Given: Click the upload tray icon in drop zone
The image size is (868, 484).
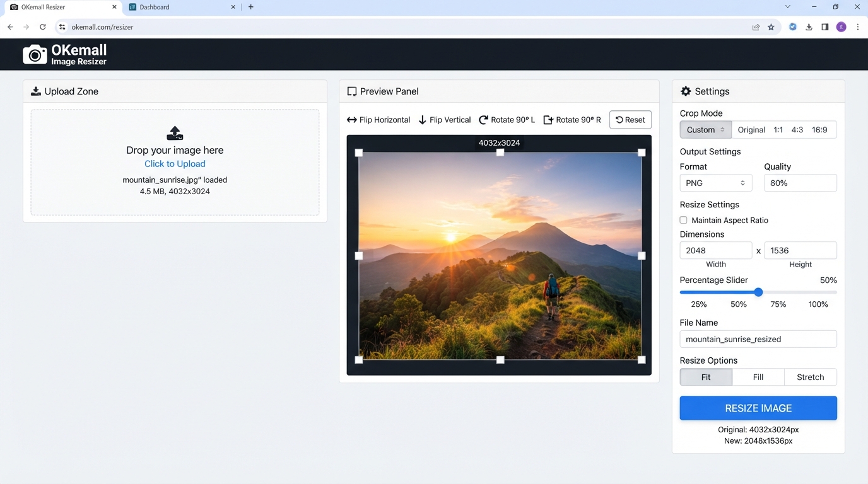Looking at the screenshot, I should pos(175,133).
